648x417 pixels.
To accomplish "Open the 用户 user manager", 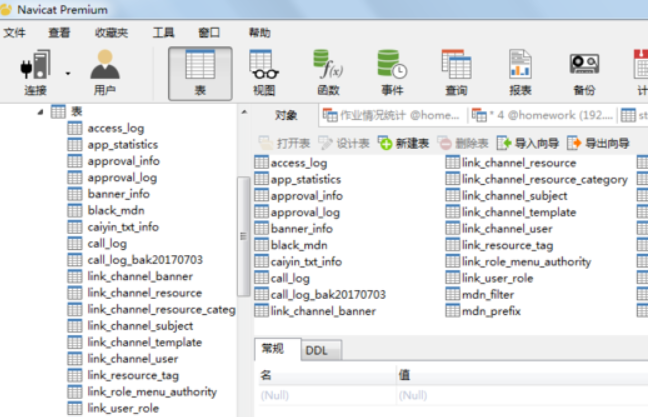I will click(105, 73).
